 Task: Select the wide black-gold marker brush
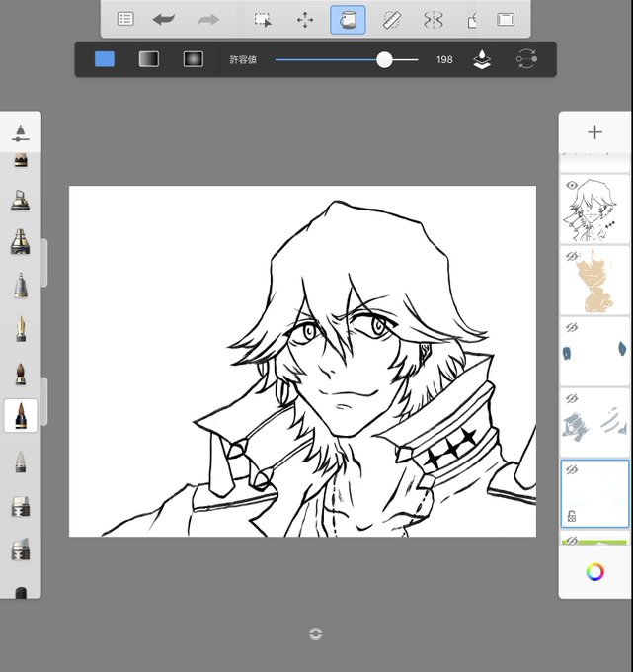coord(20,242)
